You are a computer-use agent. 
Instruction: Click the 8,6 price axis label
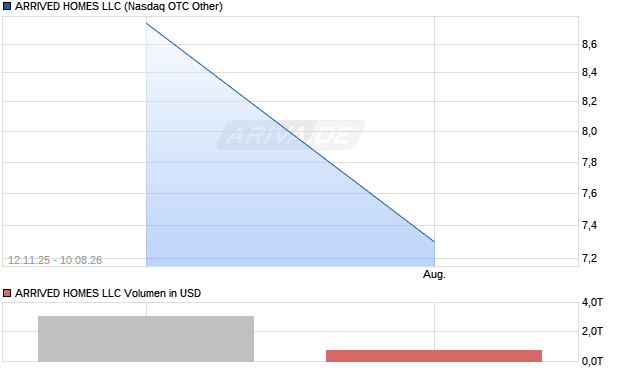coord(589,44)
